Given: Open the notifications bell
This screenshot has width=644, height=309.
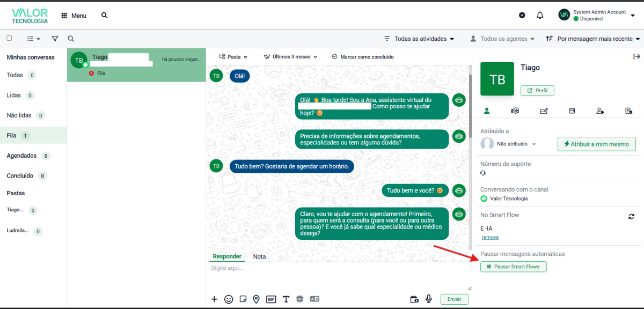Looking at the screenshot, I should 540,15.
